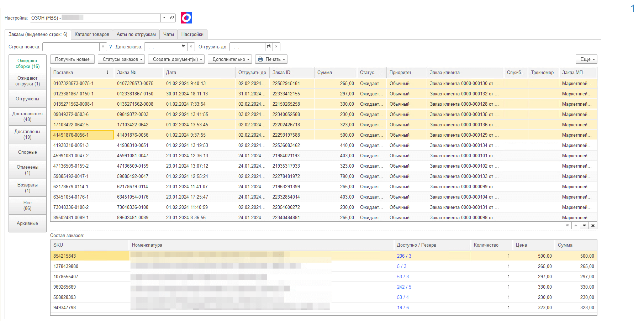Clear the Дата заказа field
The height and width of the screenshot is (321, 644).
point(191,47)
